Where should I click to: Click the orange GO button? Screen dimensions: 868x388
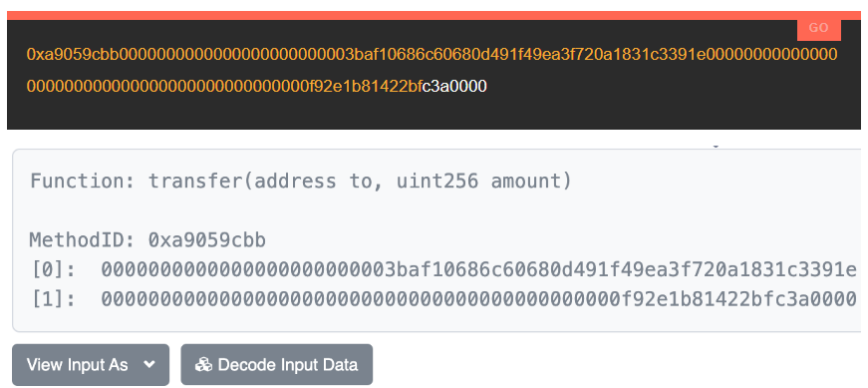819,29
